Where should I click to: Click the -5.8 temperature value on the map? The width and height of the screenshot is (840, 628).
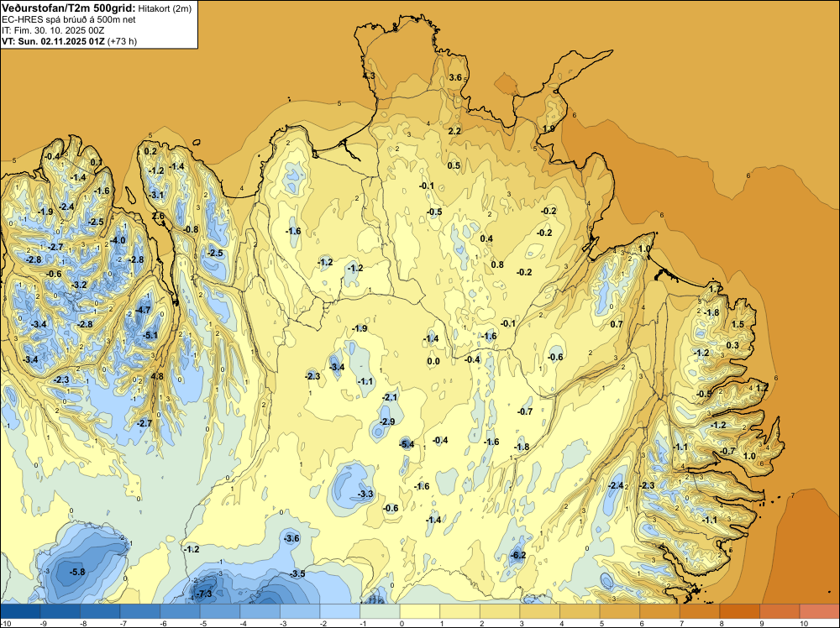(77, 572)
